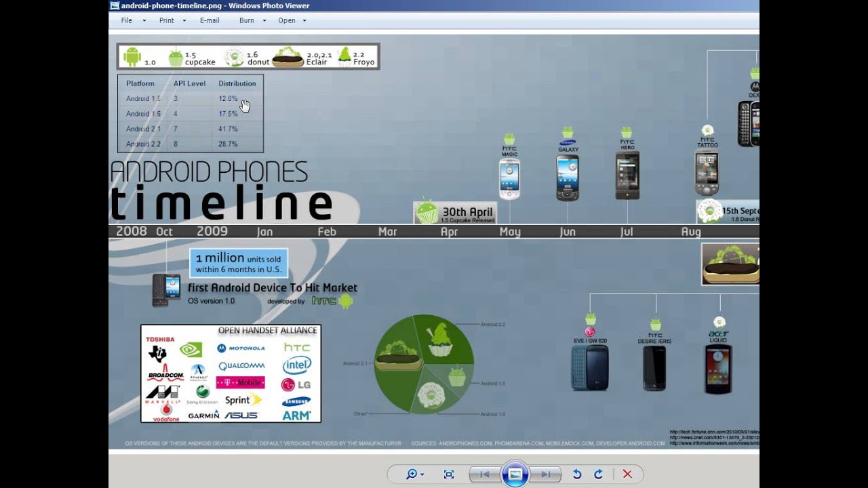The width and height of the screenshot is (868, 488).
Task: Click the Acer Liquid phone image
Action: [x=718, y=369]
